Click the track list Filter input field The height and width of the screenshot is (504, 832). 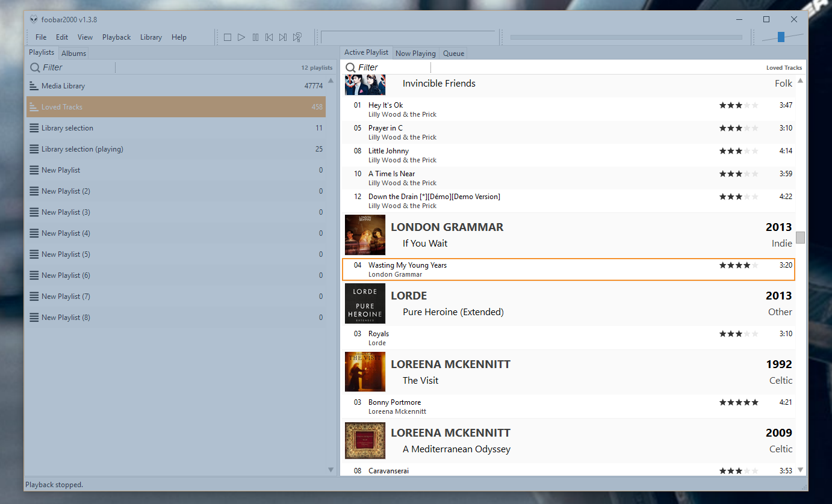coord(394,67)
